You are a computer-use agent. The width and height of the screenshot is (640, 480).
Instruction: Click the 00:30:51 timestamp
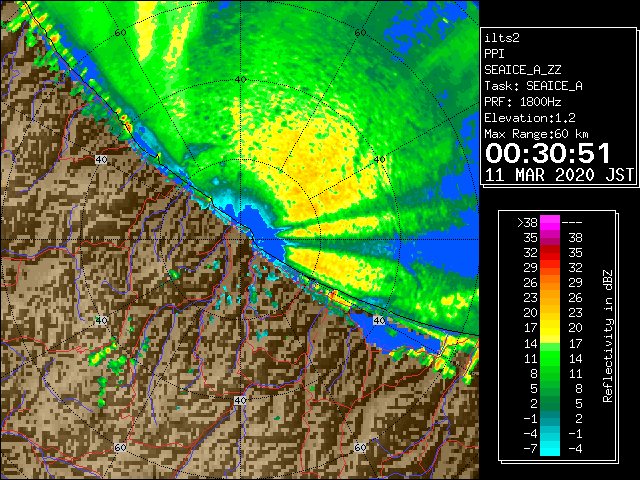(x=548, y=153)
